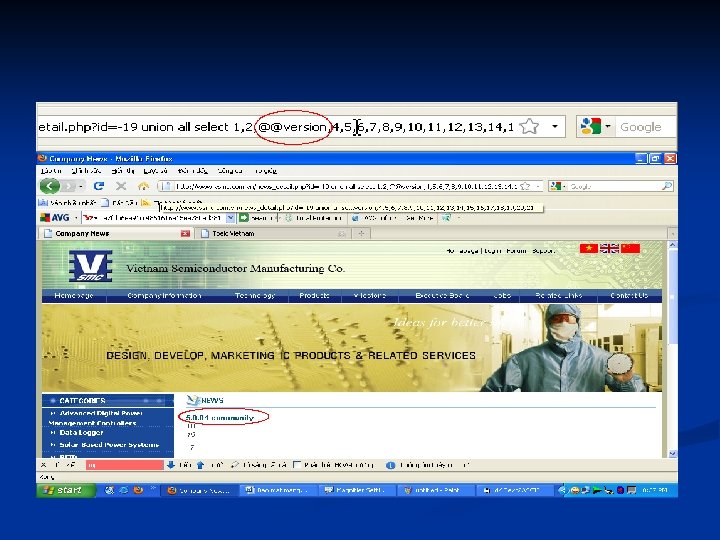Click the VSMC company logo

point(90,266)
